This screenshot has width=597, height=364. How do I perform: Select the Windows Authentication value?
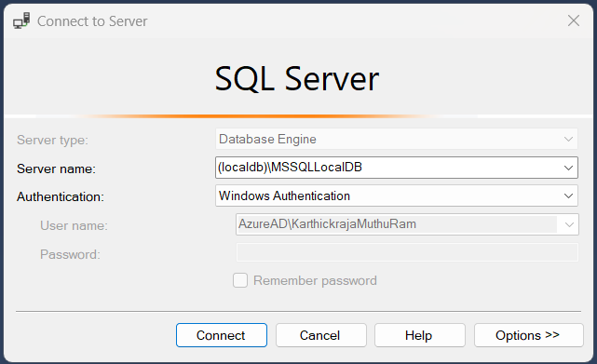point(284,195)
